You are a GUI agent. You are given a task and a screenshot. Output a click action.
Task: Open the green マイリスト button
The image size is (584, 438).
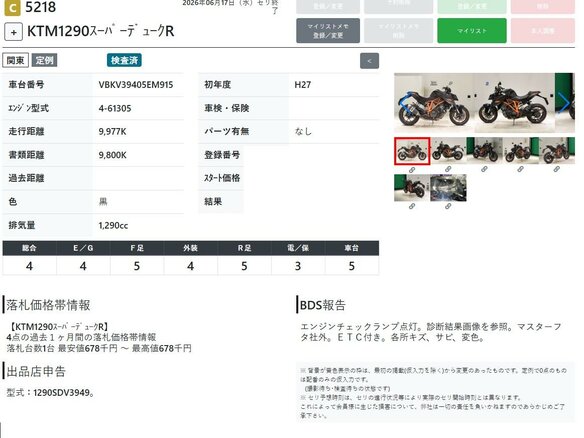pyautogui.click(x=472, y=31)
